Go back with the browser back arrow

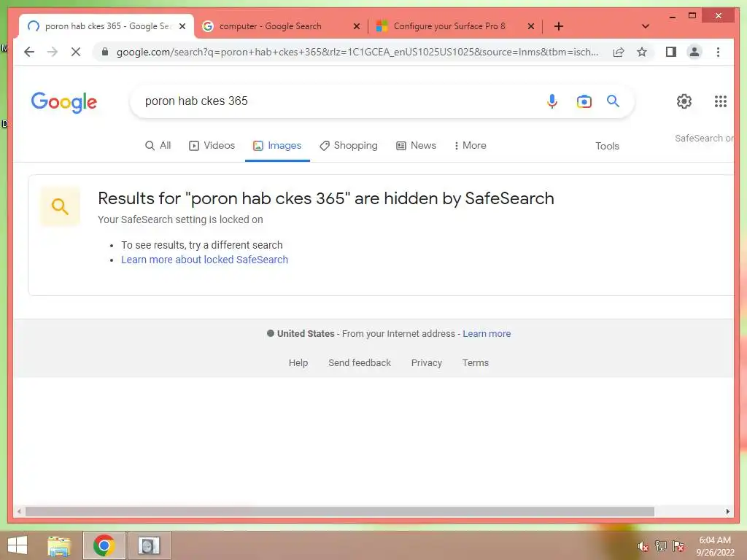[29, 52]
